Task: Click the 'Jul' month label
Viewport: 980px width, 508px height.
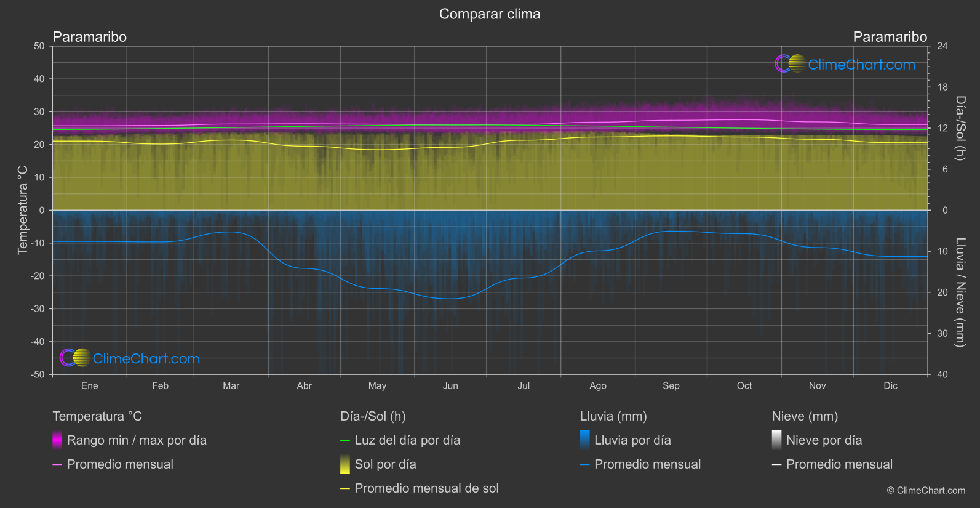Action: (524, 385)
